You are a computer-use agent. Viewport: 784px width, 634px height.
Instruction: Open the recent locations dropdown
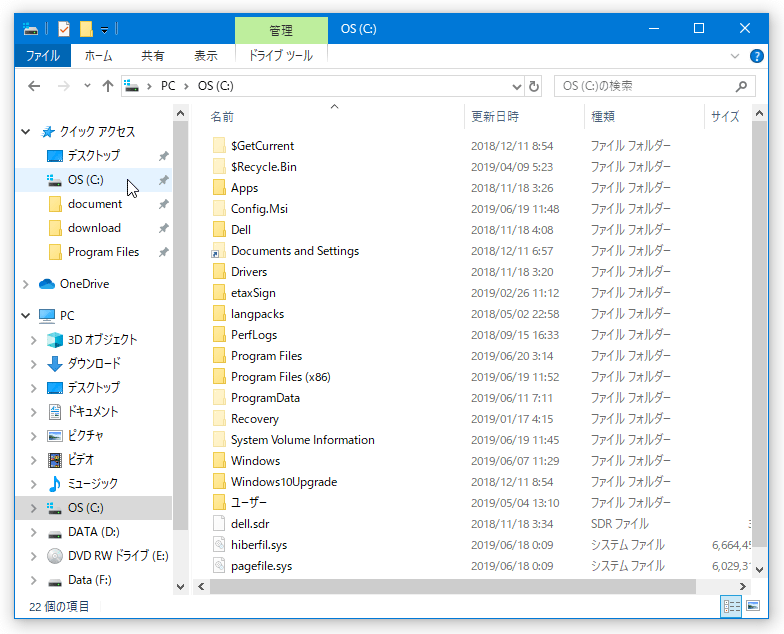click(x=88, y=86)
